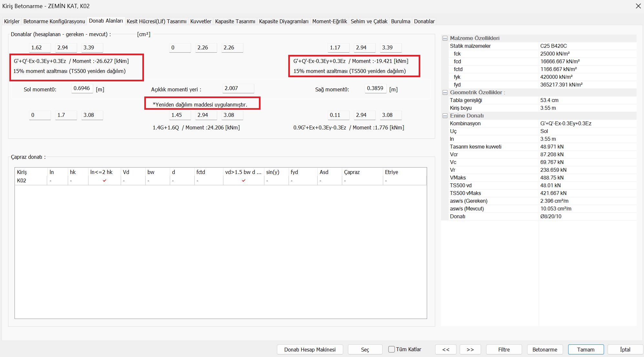Close the Kiriş Betonarme dialog
644x357 pixels.
coord(638,6)
